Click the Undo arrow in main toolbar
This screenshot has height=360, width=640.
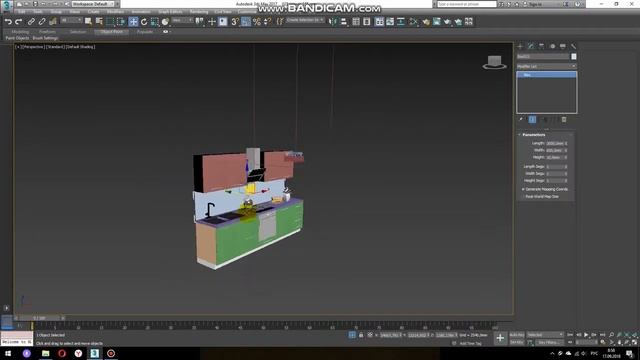pos(8,22)
